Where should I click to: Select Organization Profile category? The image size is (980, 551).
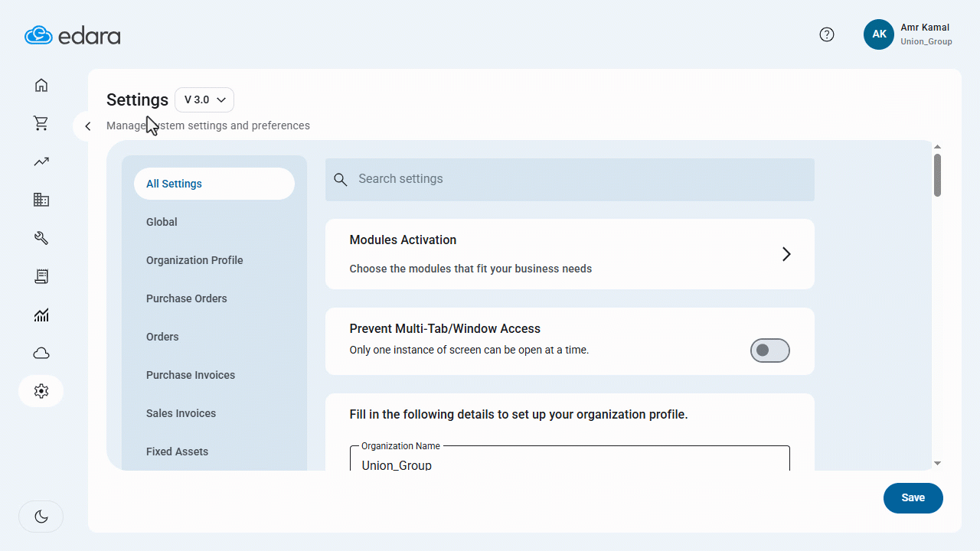(214, 260)
